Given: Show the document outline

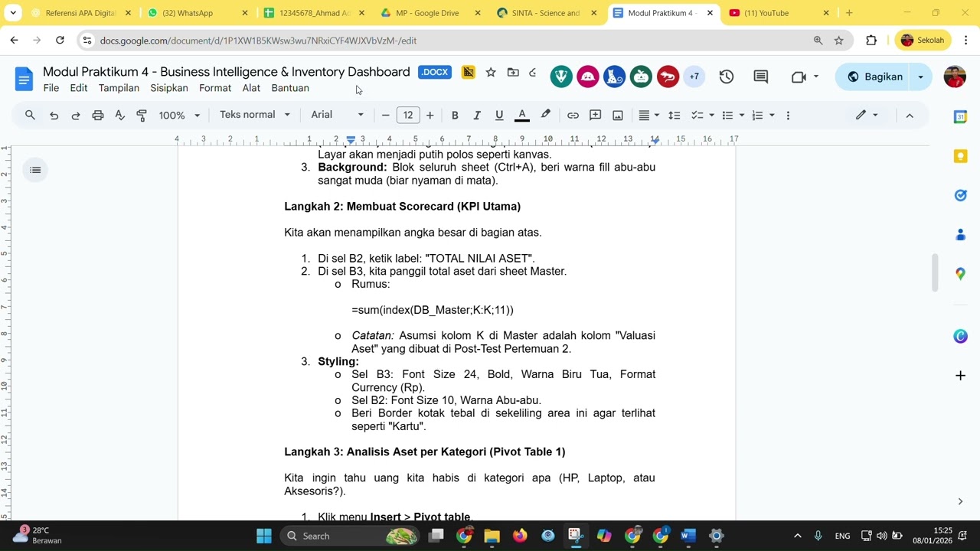Looking at the screenshot, I should point(35,170).
